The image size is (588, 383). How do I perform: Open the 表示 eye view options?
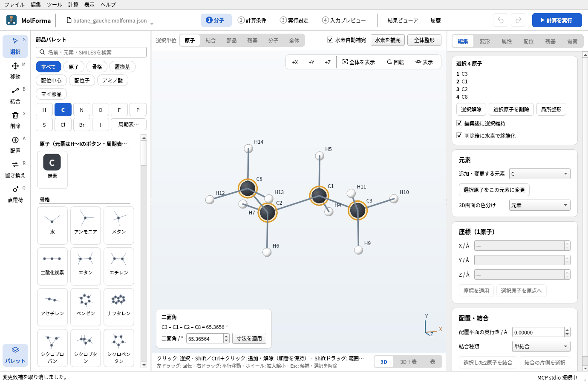[424, 62]
